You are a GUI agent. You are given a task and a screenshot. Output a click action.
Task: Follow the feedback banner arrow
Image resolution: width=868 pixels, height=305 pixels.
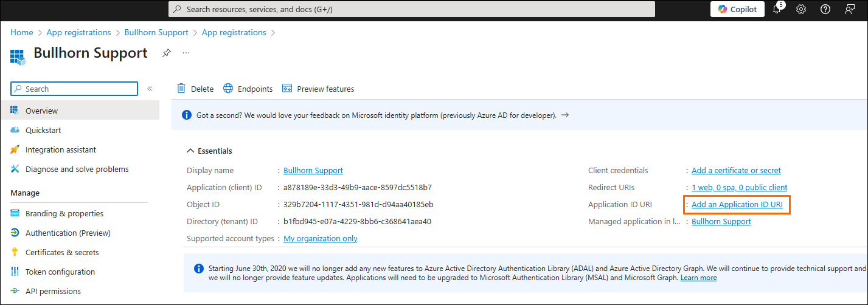coord(565,114)
